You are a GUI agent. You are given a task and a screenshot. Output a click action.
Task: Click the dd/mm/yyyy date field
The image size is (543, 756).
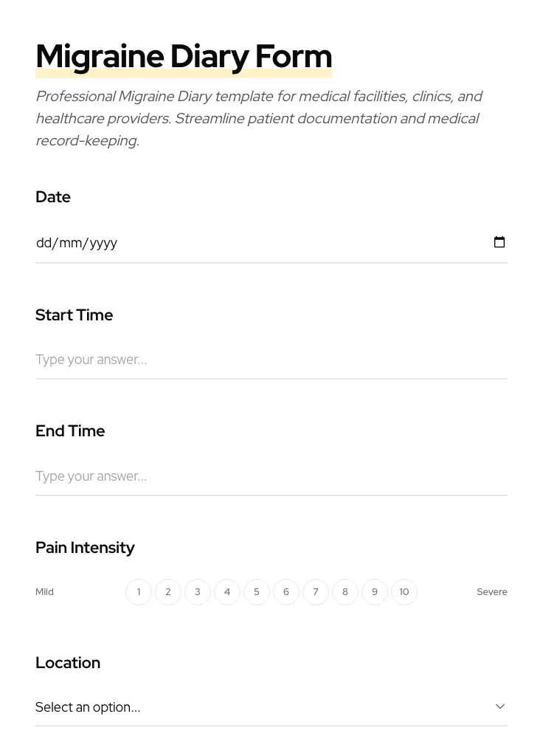pyautogui.click(x=221, y=242)
